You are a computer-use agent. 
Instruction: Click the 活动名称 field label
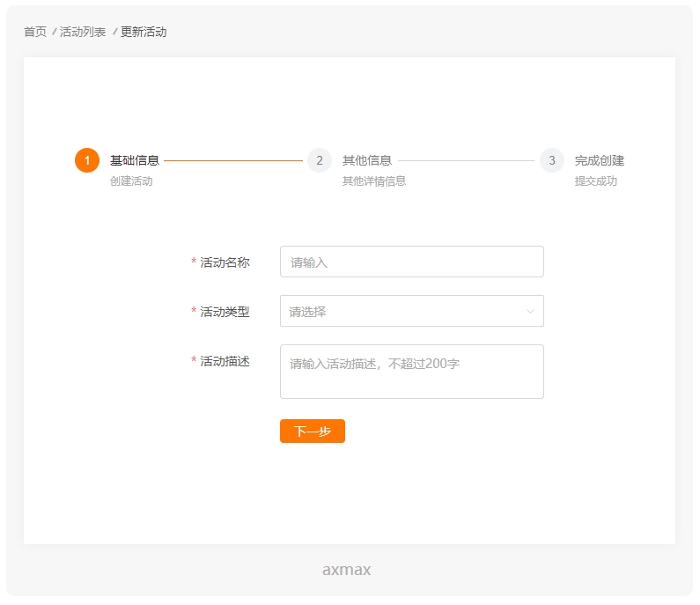pos(225,262)
